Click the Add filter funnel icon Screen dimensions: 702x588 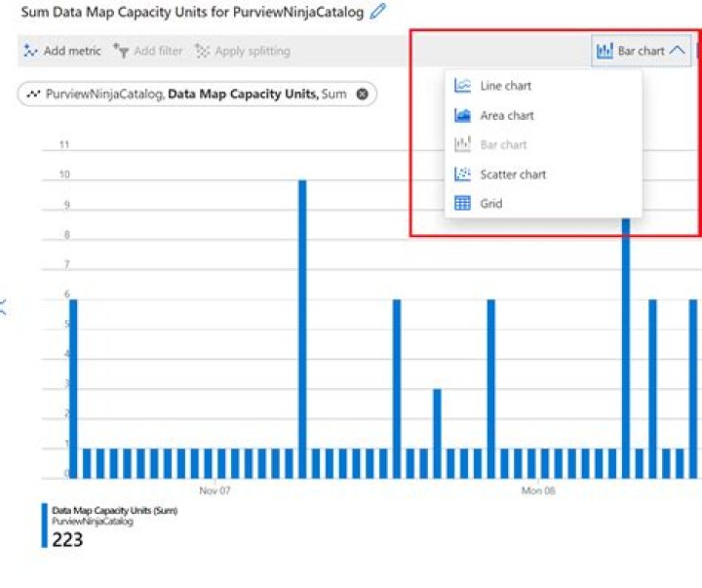pos(121,51)
